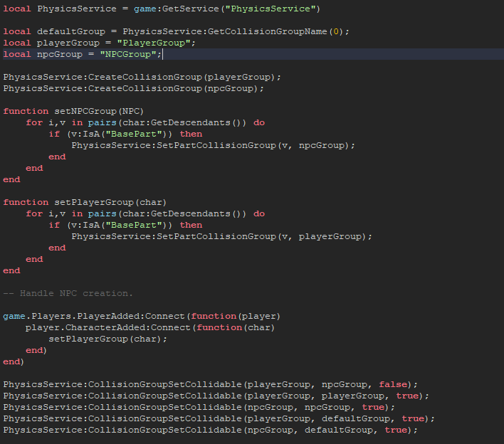Click the function setPlayerGroup(char) header
This screenshot has width=504, height=444.
coord(85,202)
